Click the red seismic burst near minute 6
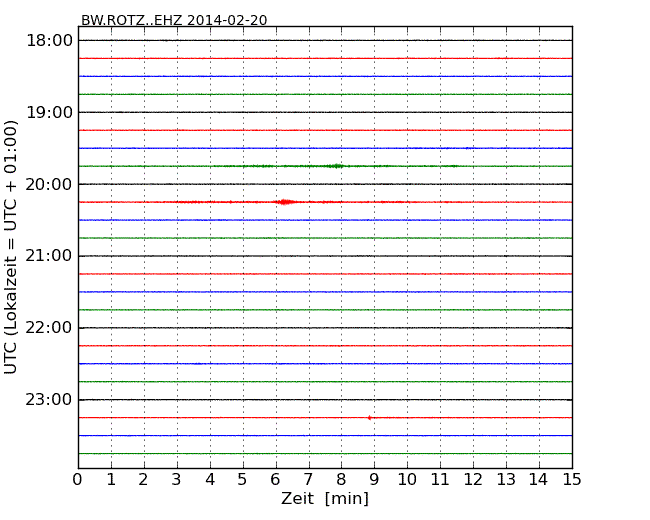Image resolution: width=650 pixels, height=520 pixels. [285, 202]
